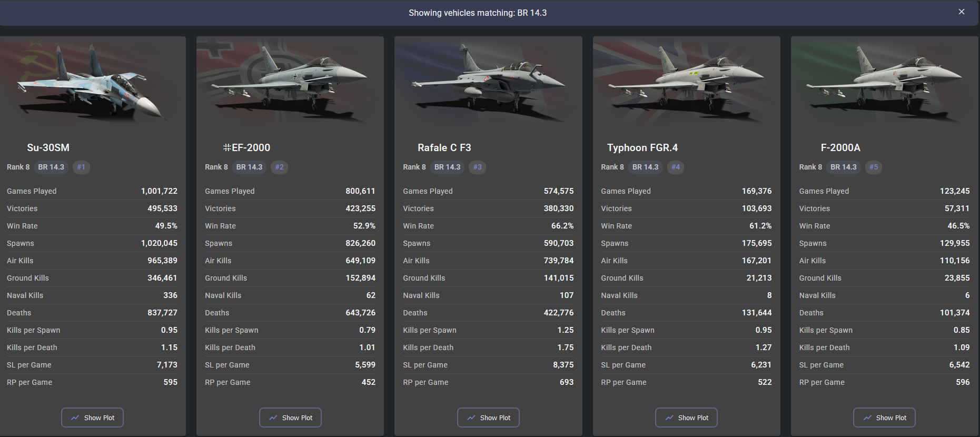The height and width of the screenshot is (437, 980).
Task: Click the #4 rank badge on Typhoon FGR.4
Action: 676,167
